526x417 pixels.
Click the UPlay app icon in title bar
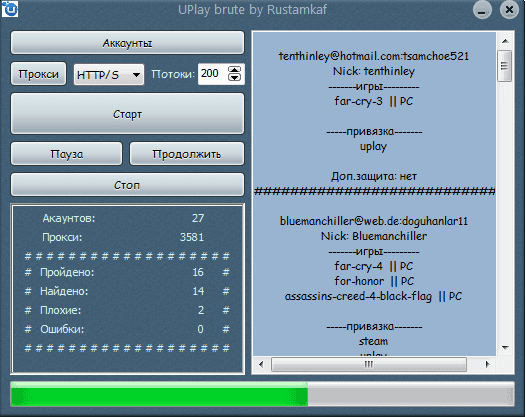pos(10,9)
